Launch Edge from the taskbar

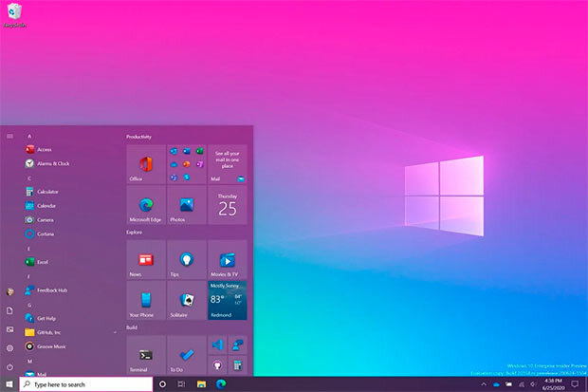click(x=221, y=384)
